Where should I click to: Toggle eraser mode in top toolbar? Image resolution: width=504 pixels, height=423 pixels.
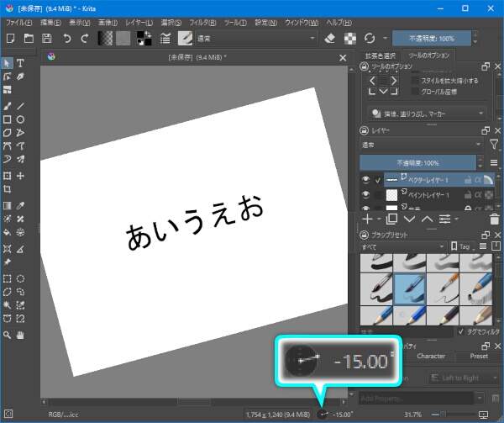[330, 39]
